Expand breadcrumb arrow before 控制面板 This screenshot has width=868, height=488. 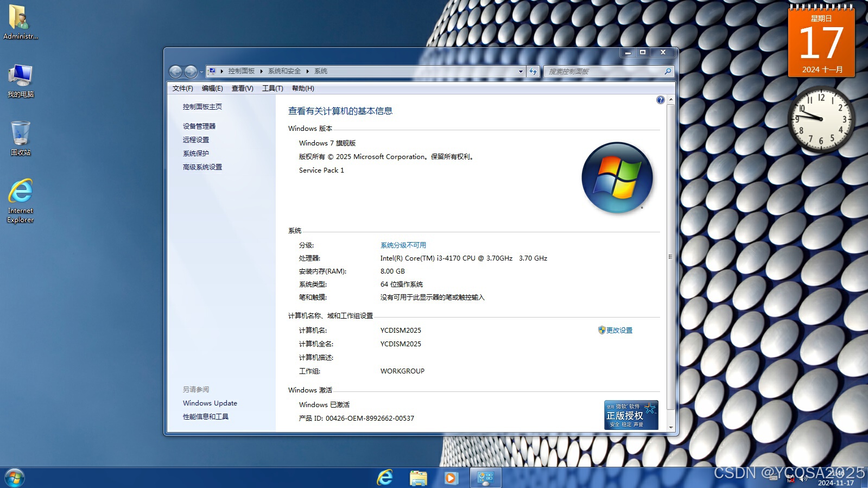coord(222,71)
